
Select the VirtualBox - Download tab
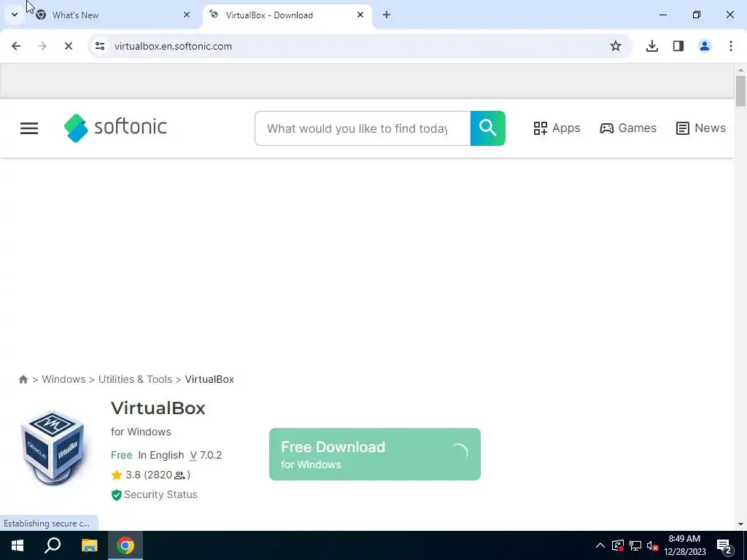(287, 15)
